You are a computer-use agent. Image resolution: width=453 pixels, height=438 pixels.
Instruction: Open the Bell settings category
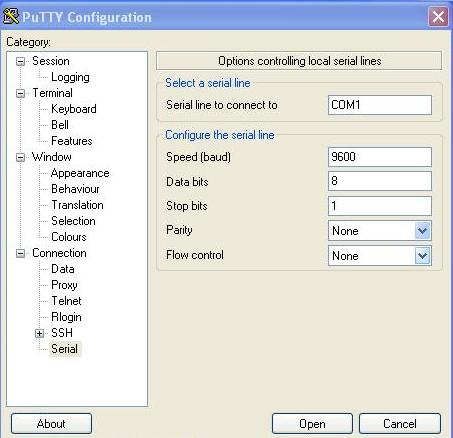60,125
